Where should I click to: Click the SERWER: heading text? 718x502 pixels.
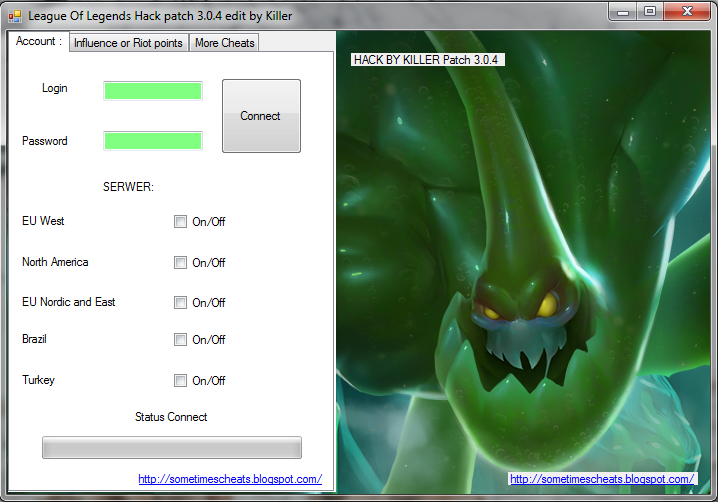pos(128,187)
